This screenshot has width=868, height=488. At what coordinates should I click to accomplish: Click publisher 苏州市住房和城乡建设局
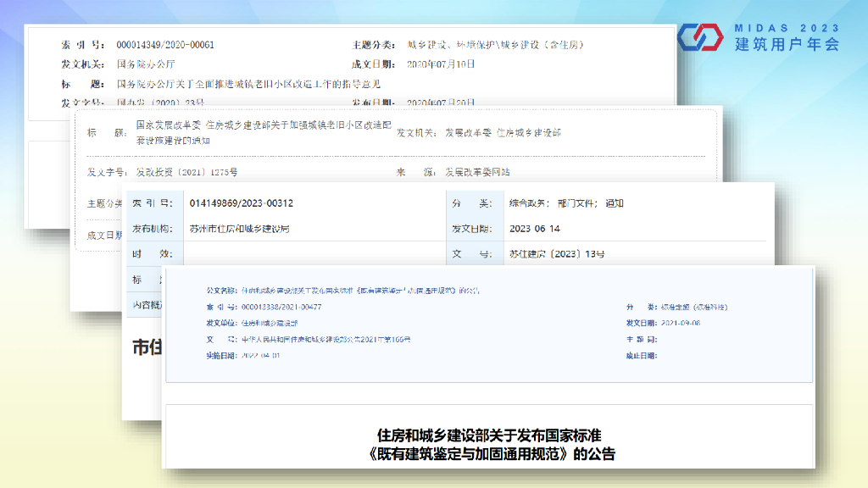pos(239,229)
